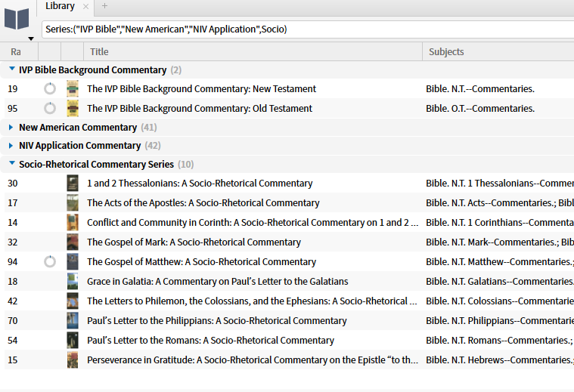Open Grace in Galatia commentary title
This screenshot has width=574, height=392.
pos(218,282)
